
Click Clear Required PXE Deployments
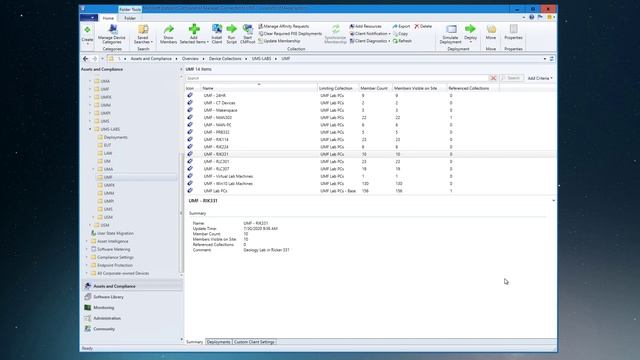click(x=290, y=33)
